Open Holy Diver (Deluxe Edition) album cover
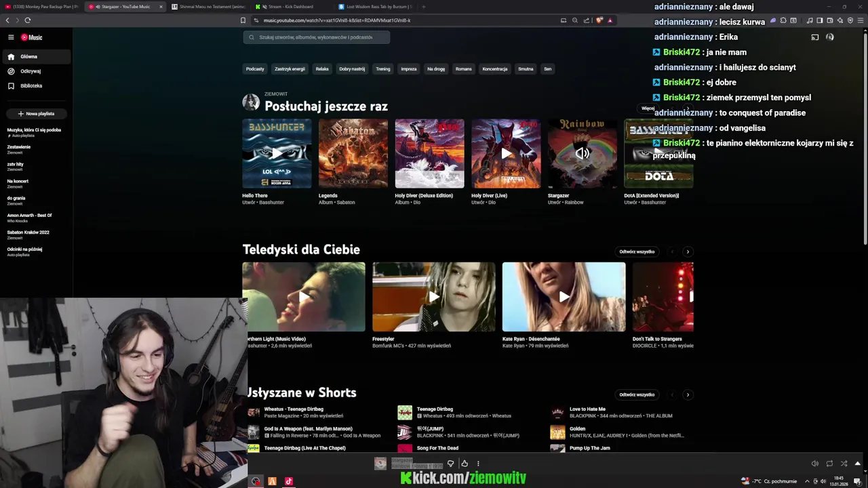This screenshot has height=488, width=868. [x=430, y=154]
